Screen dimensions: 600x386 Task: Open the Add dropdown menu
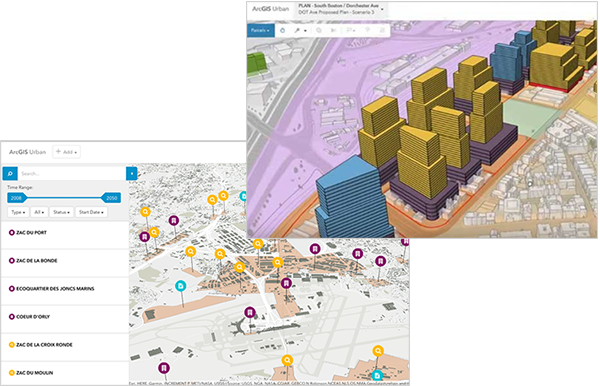point(66,152)
